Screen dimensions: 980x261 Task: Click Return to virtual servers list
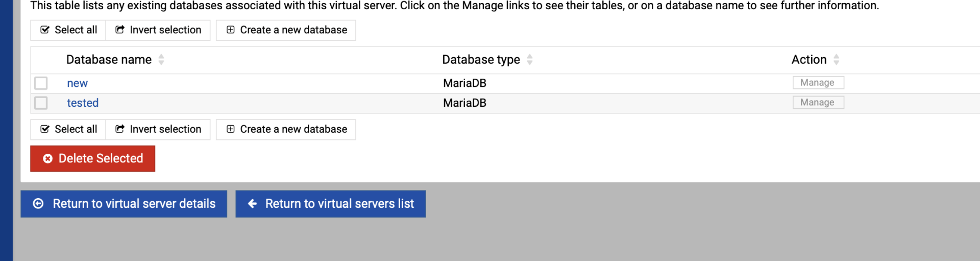click(x=331, y=204)
